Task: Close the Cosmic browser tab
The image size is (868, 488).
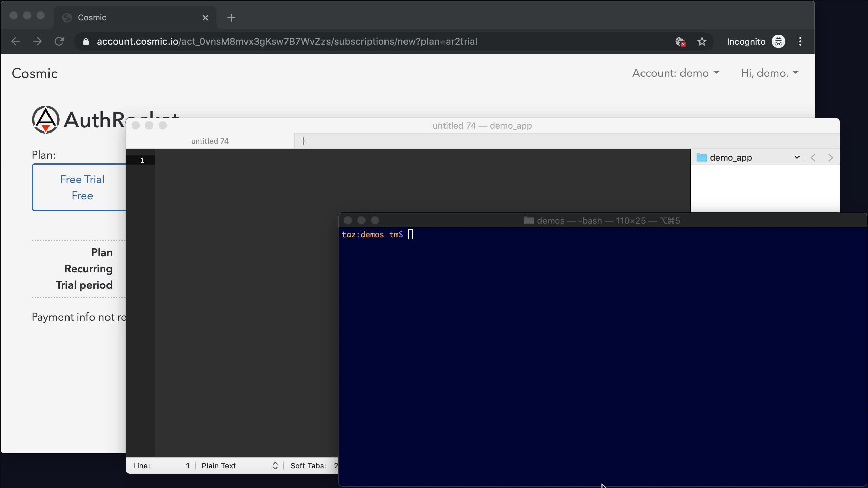Action: pos(205,18)
